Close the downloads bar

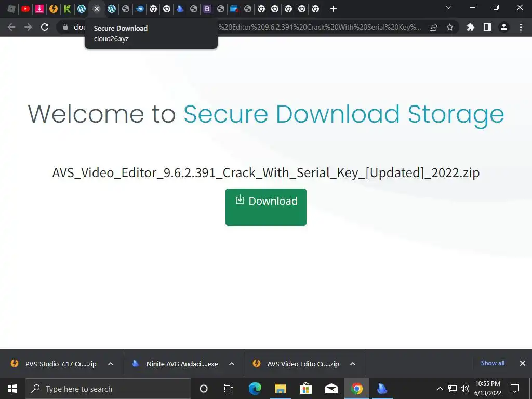click(523, 363)
